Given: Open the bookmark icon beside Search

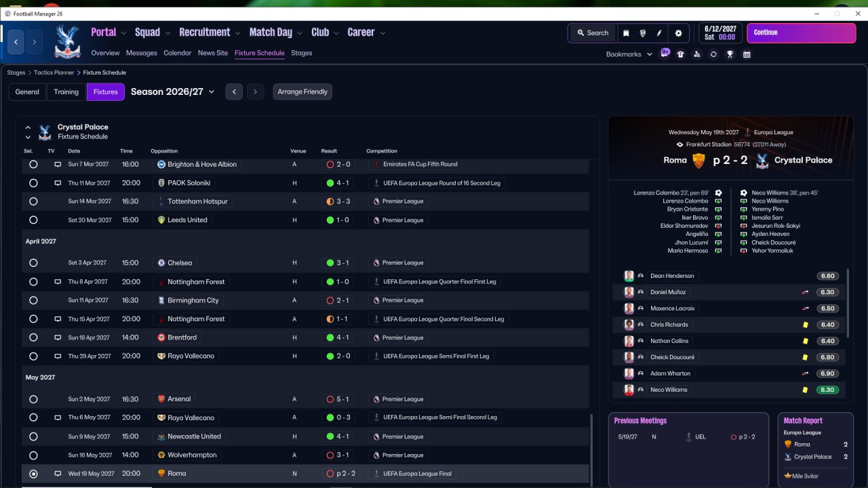Looking at the screenshot, I should [x=626, y=33].
